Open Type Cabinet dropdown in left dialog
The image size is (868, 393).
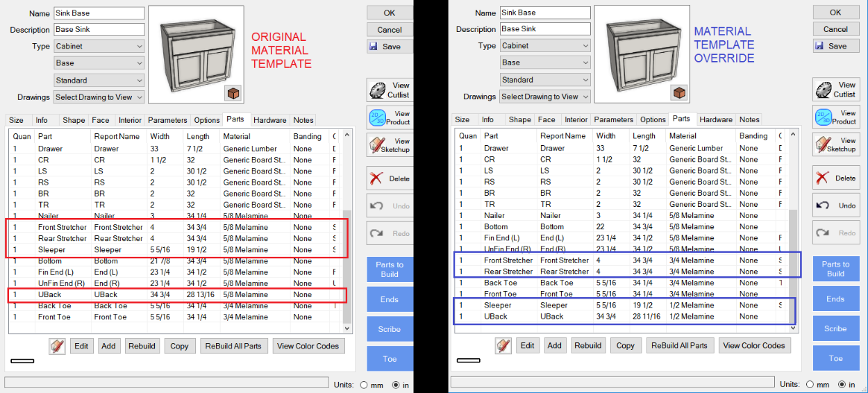click(x=99, y=47)
